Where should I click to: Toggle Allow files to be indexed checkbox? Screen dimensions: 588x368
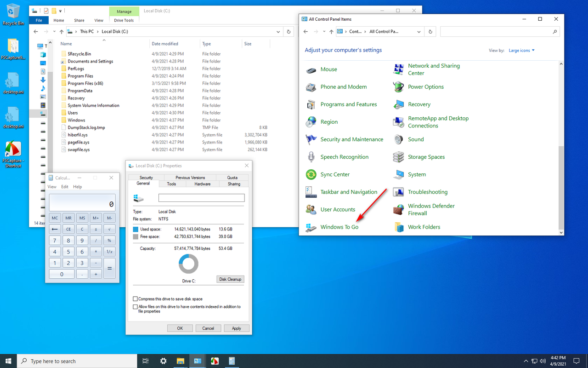tap(135, 307)
